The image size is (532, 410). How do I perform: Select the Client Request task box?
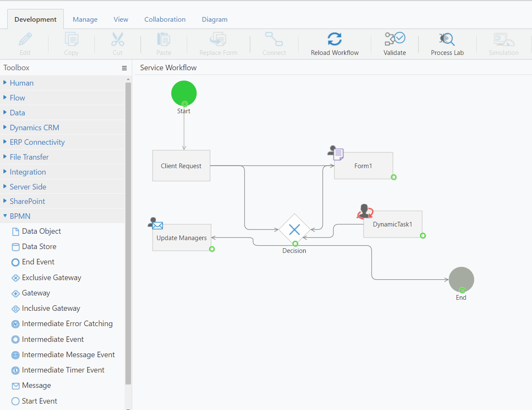[181, 166]
